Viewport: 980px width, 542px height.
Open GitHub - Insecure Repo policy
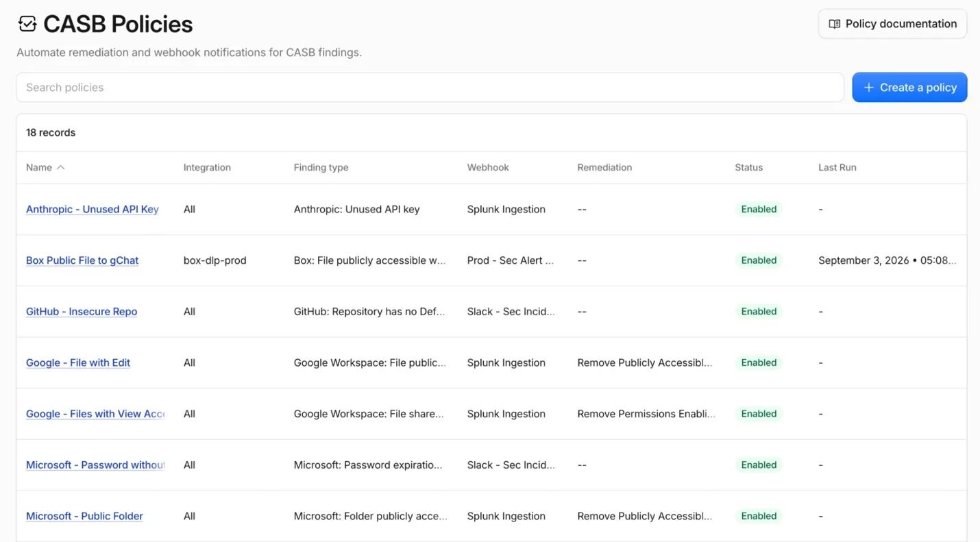[x=82, y=312]
